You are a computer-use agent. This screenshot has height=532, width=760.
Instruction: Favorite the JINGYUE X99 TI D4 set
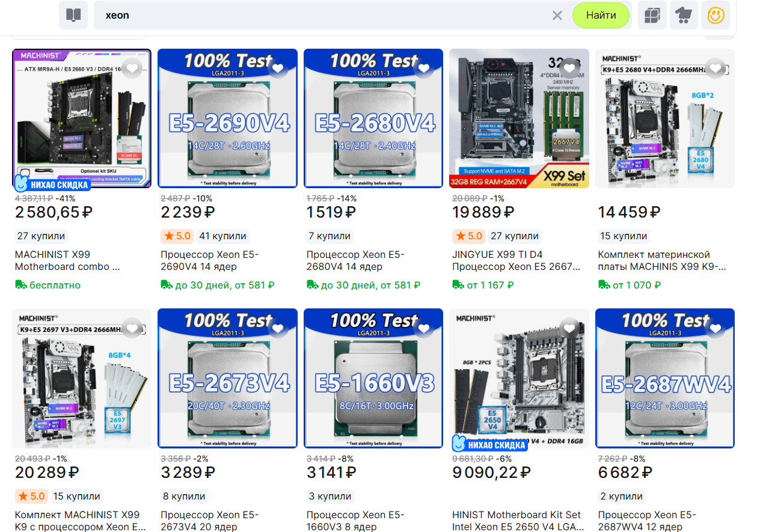click(569, 68)
